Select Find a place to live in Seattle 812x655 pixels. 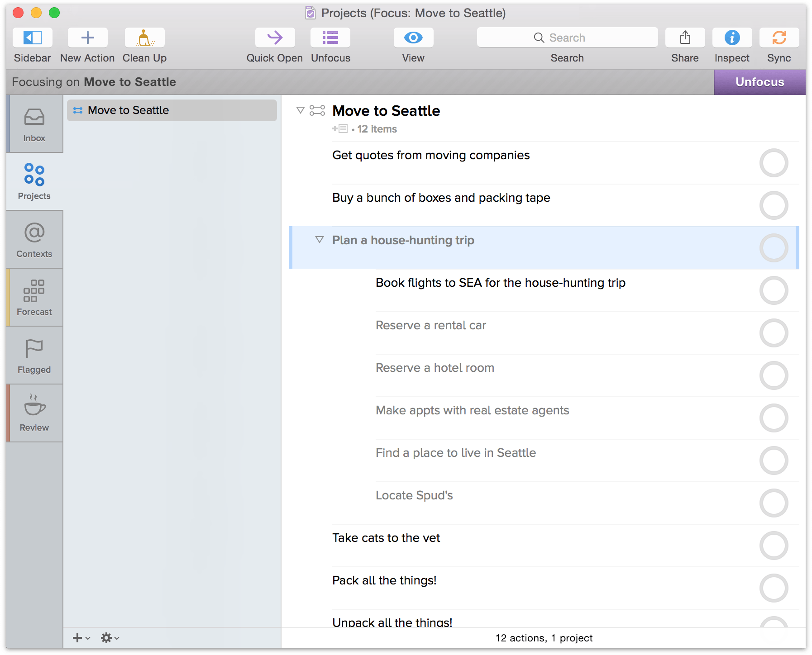(x=456, y=453)
